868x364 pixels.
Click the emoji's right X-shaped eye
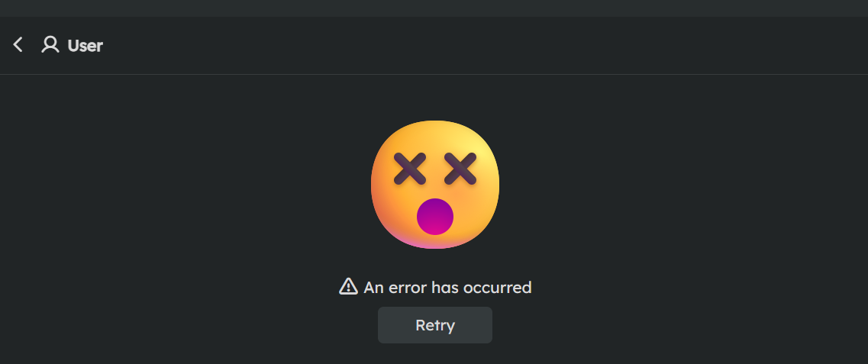pos(460,169)
